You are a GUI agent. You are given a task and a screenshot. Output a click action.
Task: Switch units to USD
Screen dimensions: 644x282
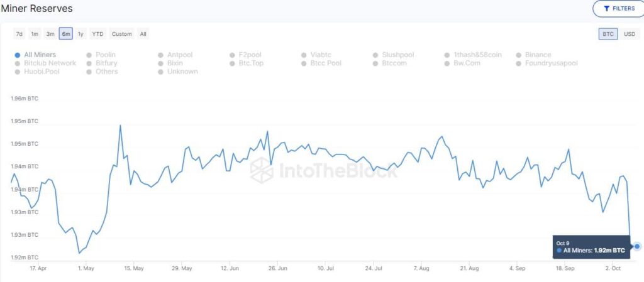pos(629,34)
